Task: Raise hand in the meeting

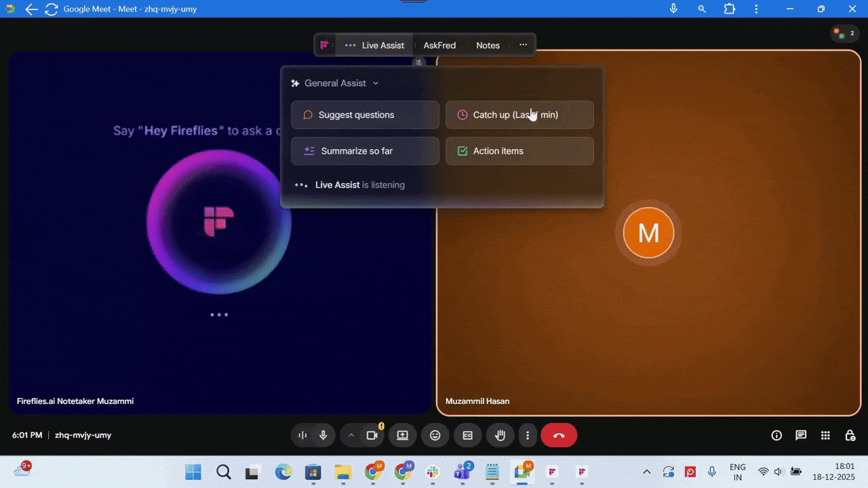Action: 500,435
